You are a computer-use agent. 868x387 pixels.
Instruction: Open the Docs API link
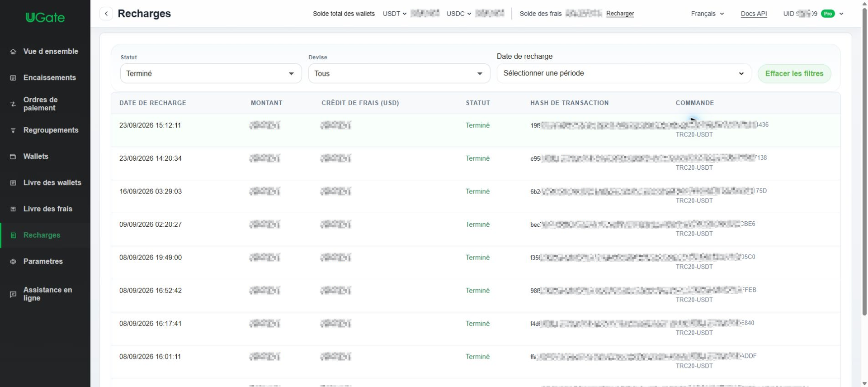(x=754, y=14)
